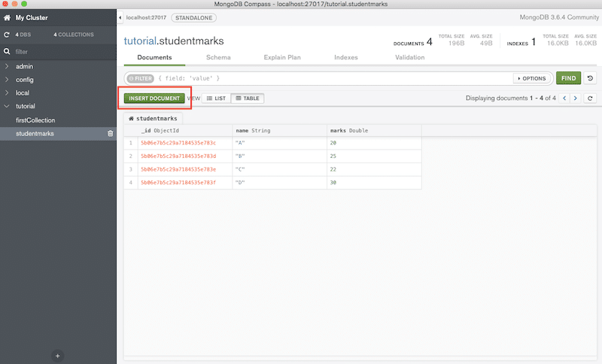Click the MongoDB 3.6.4 Community version text
The image size is (602, 364).
pyautogui.click(x=559, y=17)
